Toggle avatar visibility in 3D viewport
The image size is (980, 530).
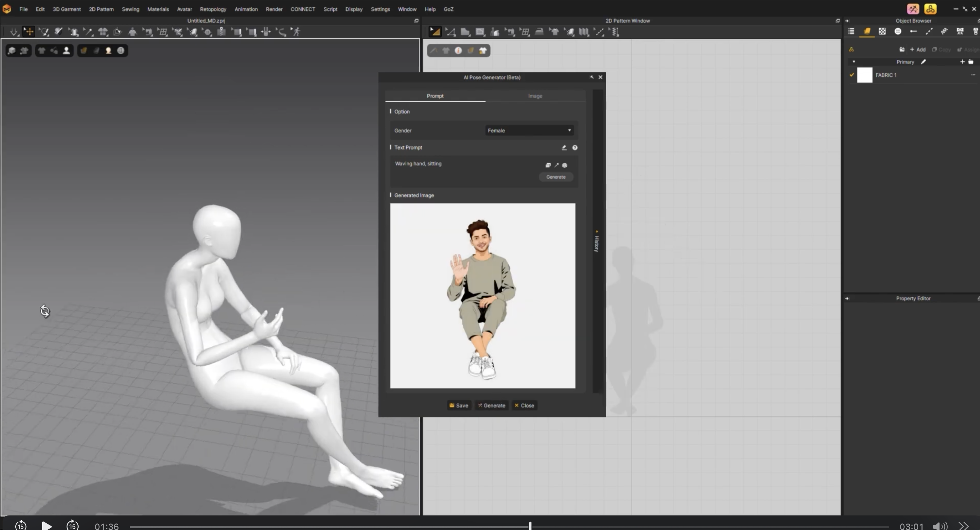point(66,50)
